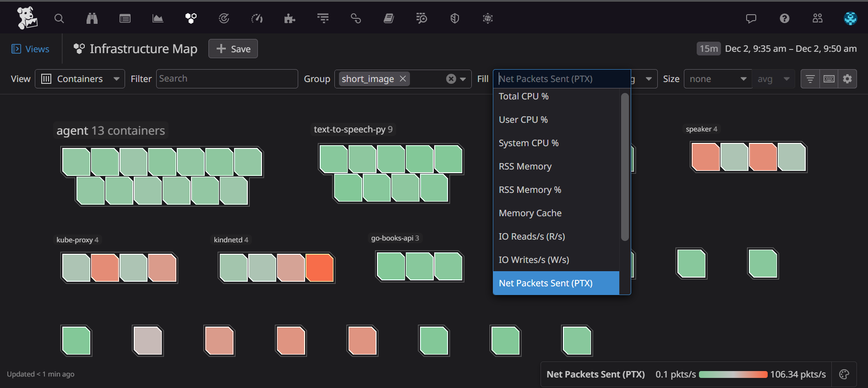Select IO Writes/s (W/s) fill option
Screen dimensions: 868x388
[x=556, y=260]
